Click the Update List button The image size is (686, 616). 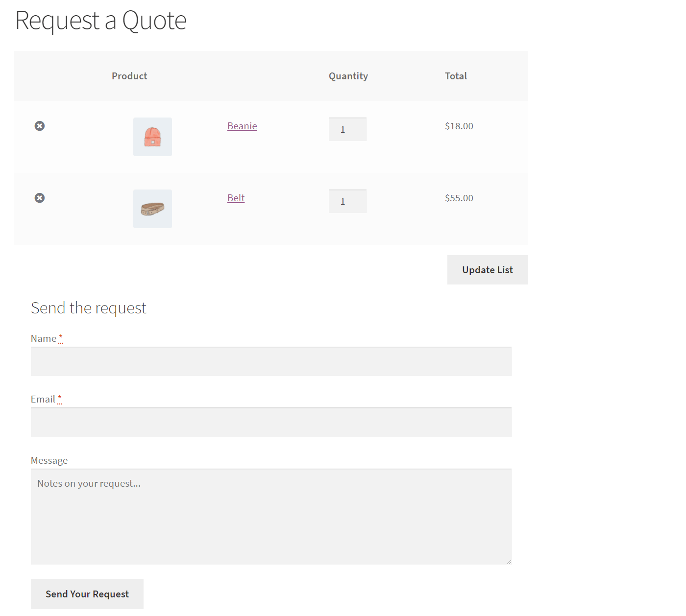coord(487,270)
